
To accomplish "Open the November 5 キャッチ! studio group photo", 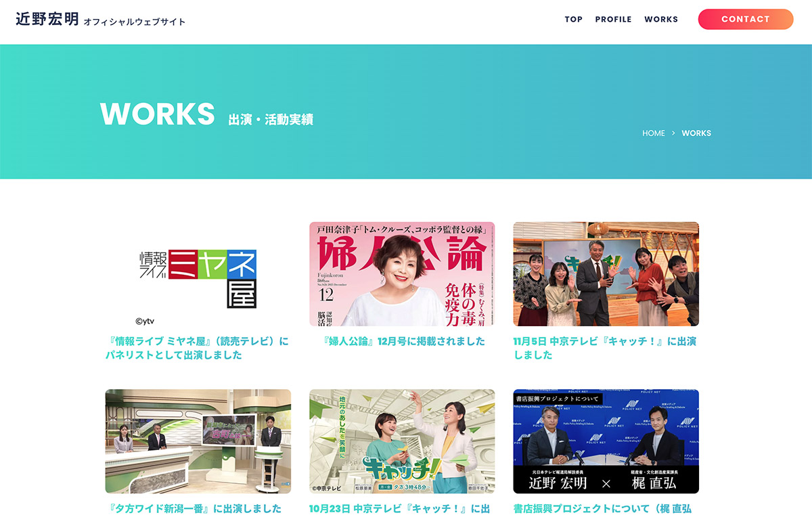I will point(606,274).
